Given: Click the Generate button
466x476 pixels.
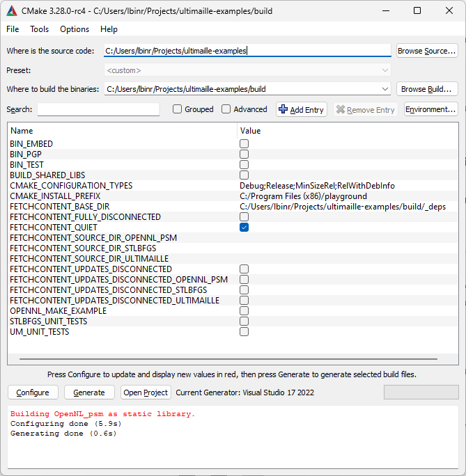Looking at the screenshot, I should (x=89, y=392).
